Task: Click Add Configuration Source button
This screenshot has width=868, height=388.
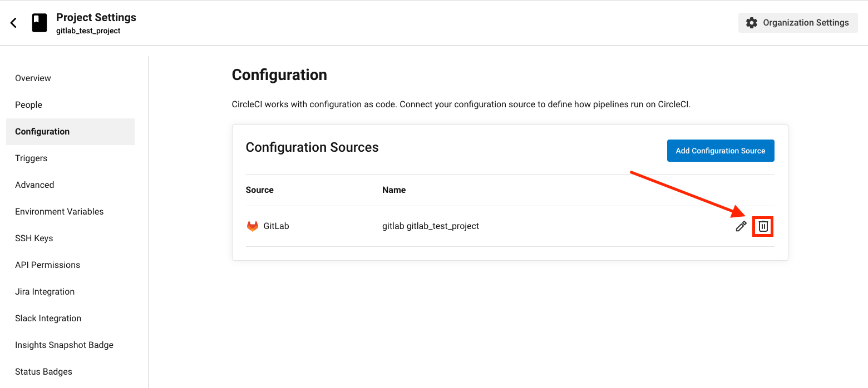Action: click(x=721, y=151)
